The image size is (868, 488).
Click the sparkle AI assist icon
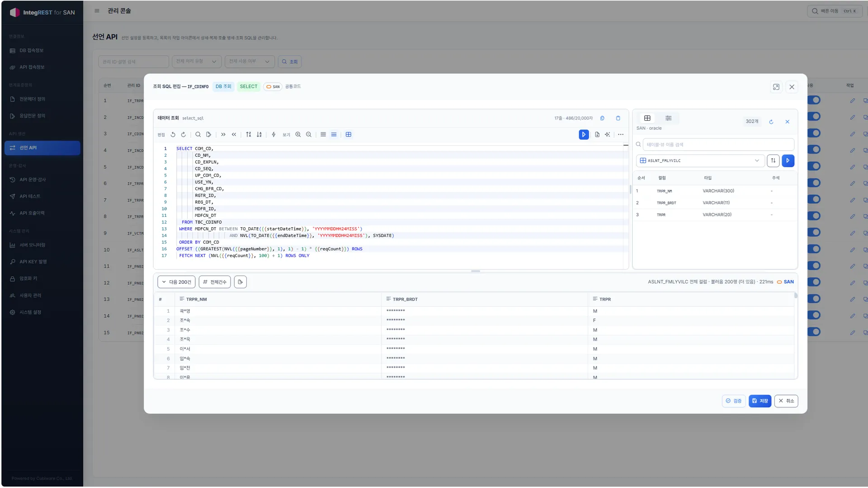click(608, 135)
